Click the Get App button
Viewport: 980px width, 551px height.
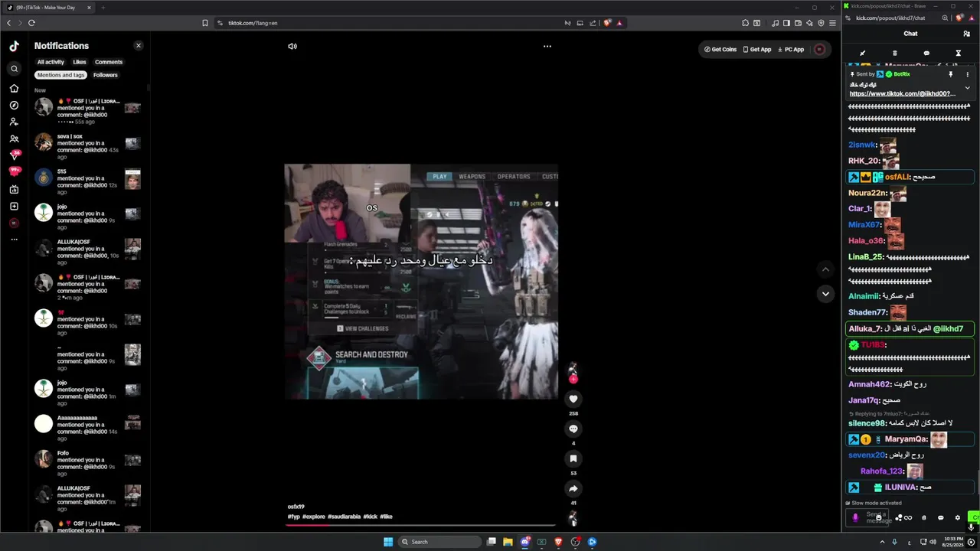tap(757, 49)
